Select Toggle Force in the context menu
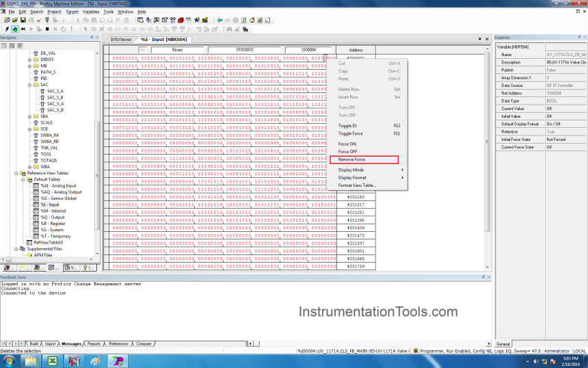This screenshot has height=368, width=588. coord(368,133)
